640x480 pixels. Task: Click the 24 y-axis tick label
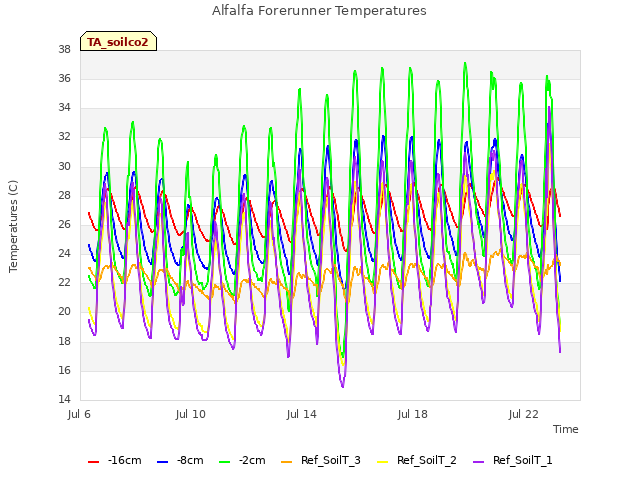pos(64,253)
